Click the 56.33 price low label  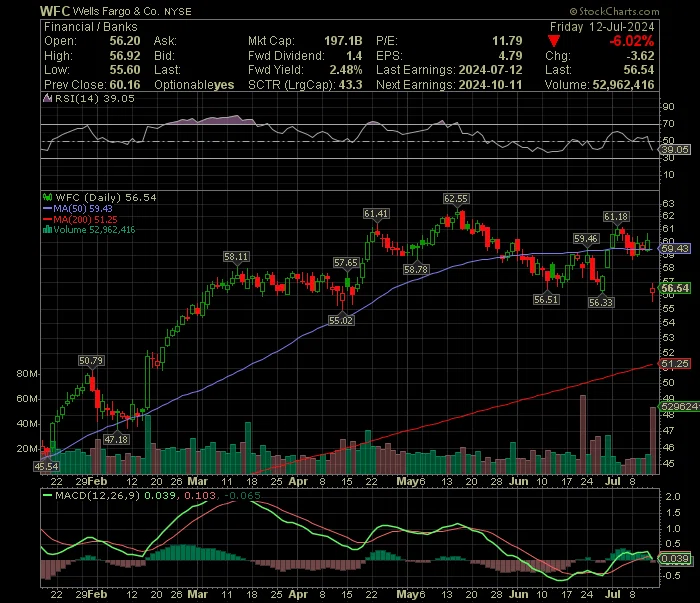tap(601, 302)
